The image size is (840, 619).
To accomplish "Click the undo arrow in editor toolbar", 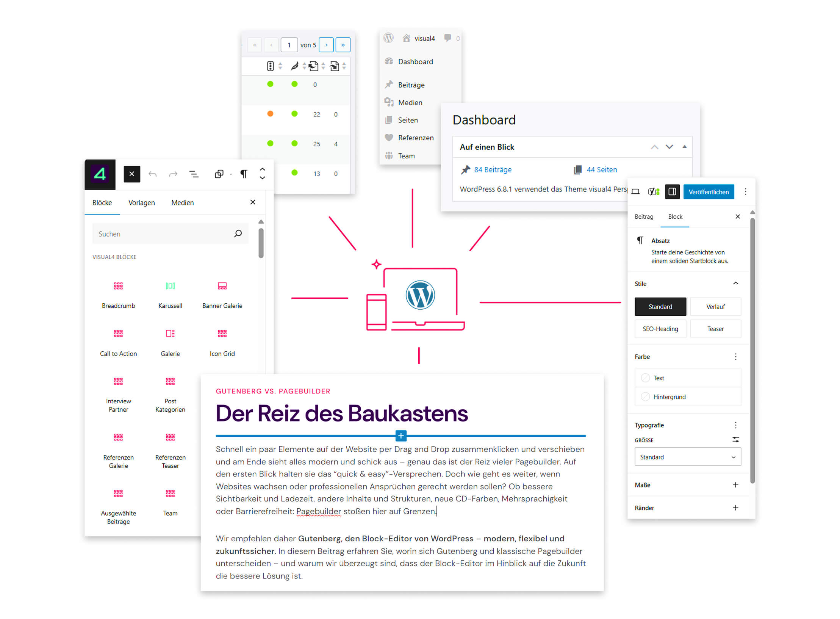I will (152, 174).
